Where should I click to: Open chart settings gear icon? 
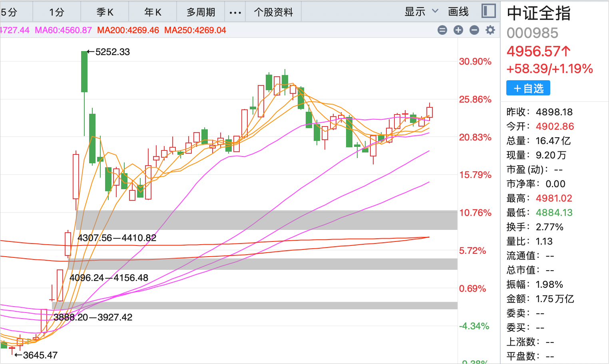(x=490, y=30)
